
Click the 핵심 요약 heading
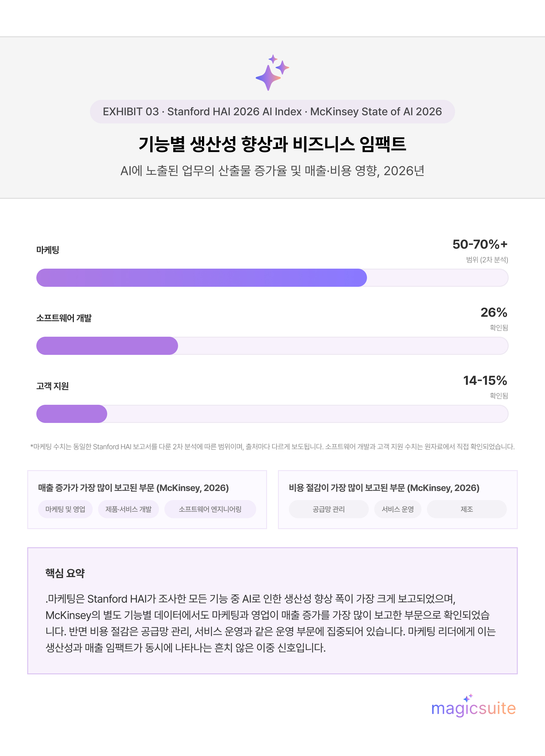click(65, 573)
